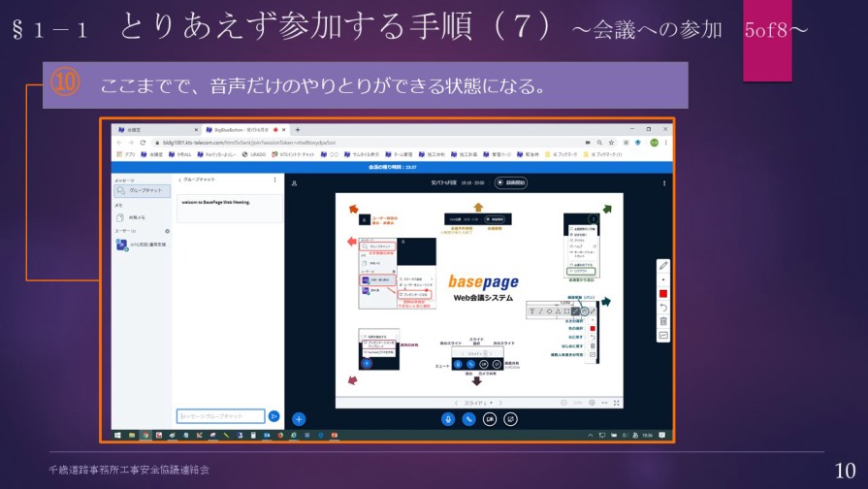Open the user list settings gear
Screen dimensions: 868x489
coord(167,231)
